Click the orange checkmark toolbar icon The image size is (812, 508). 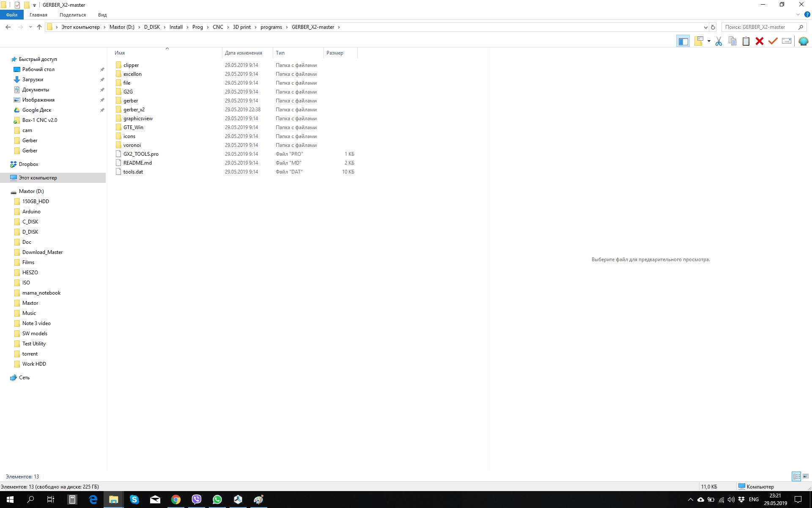click(773, 41)
